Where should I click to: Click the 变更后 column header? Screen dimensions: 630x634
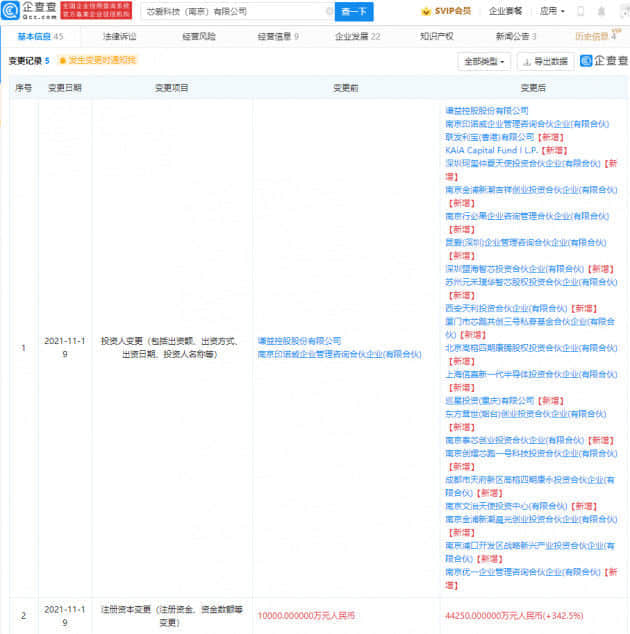pos(533,88)
